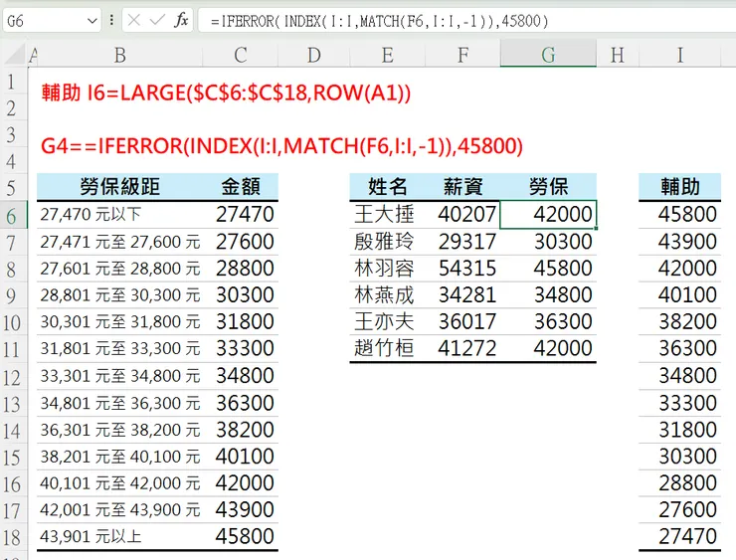
Task: Click the 薪資 header cell
Action: point(462,187)
